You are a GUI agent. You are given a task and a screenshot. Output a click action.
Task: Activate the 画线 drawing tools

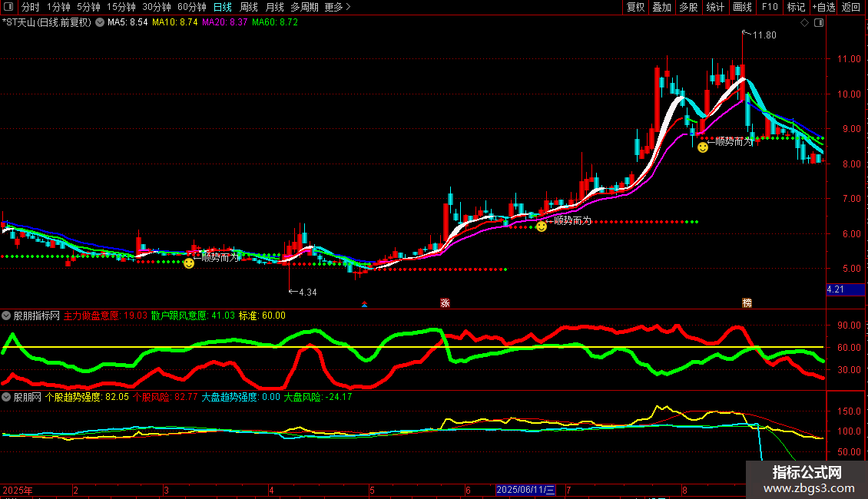(742, 7)
